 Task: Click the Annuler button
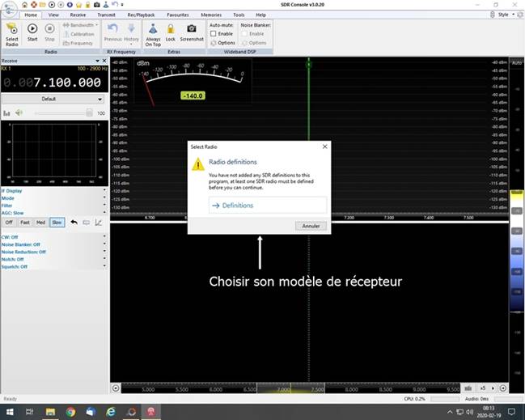(311, 226)
